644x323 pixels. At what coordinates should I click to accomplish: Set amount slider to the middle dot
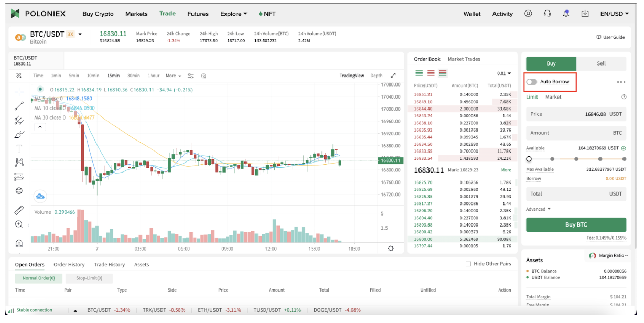(x=576, y=158)
